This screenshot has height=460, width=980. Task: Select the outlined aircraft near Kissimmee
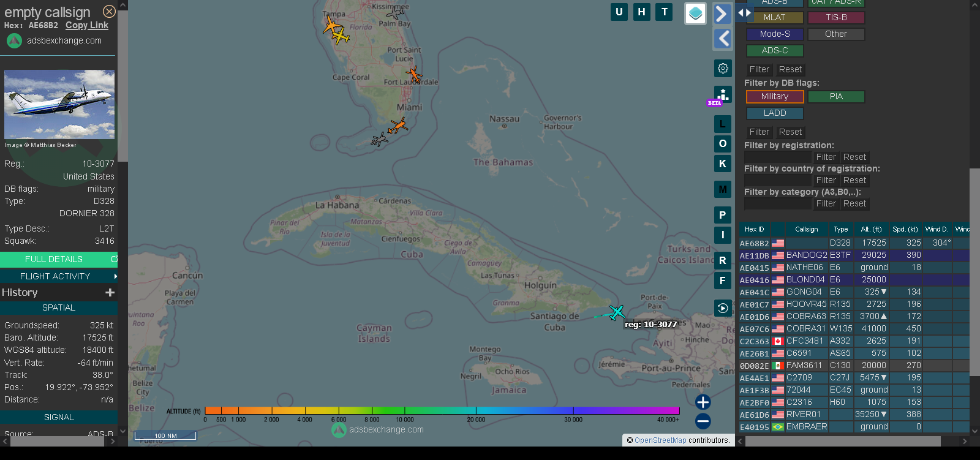point(395,12)
